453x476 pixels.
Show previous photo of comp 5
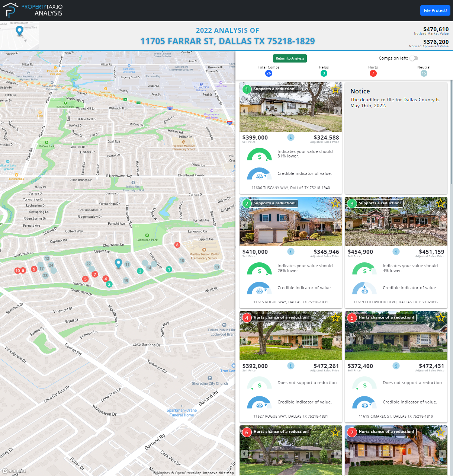coord(350,339)
